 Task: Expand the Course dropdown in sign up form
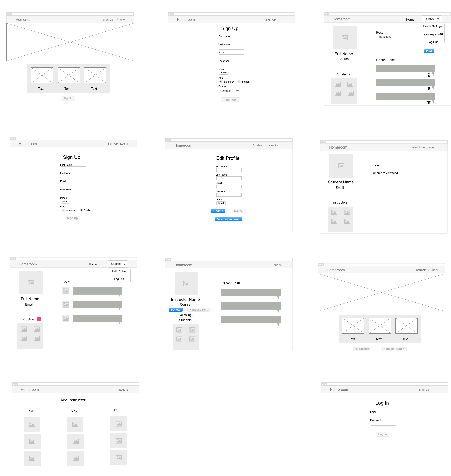231,91
